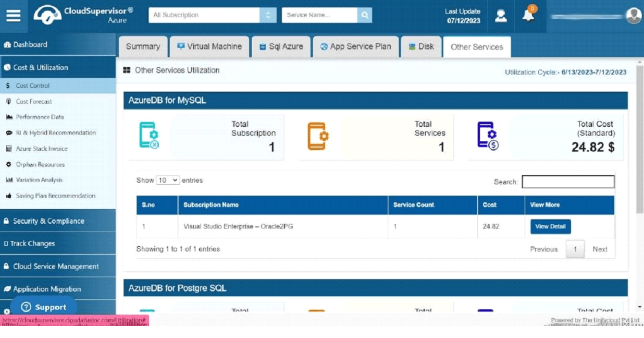Switch to the Disk tab
Screen dimensions: 644x338
click(421, 46)
